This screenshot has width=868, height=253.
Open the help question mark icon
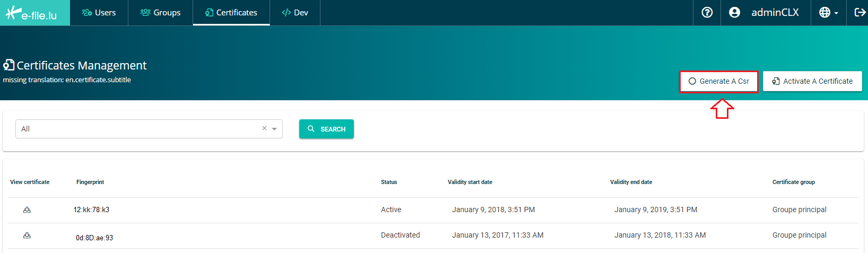(x=707, y=12)
